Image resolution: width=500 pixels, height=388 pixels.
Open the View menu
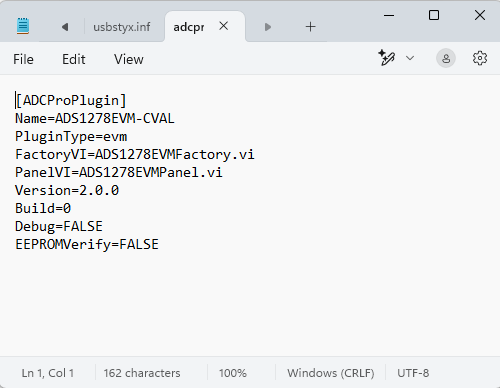pyautogui.click(x=129, y=59)
